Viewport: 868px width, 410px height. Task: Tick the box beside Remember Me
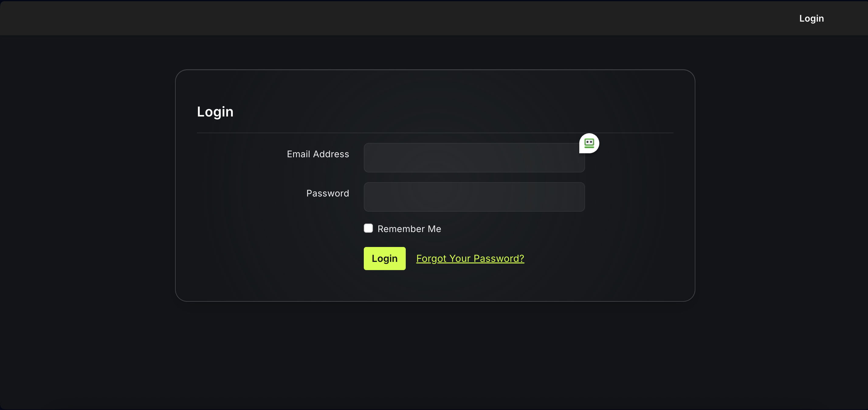(368, 228)
